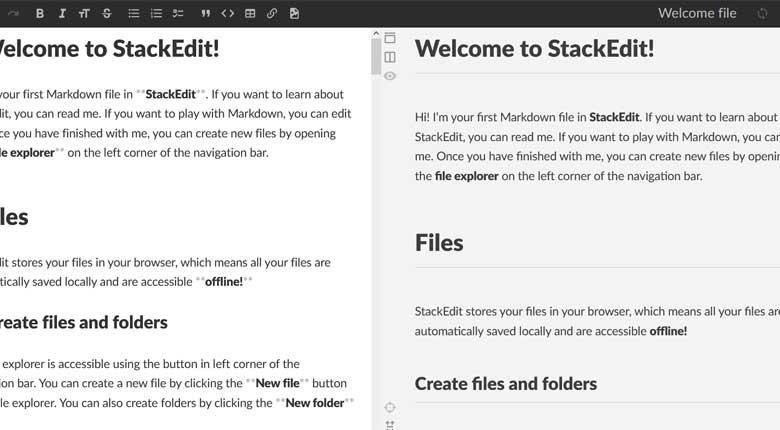Click the editor vertical scrollbar thumb
This screenshot has width=780, height=430.
click(376, 56)
